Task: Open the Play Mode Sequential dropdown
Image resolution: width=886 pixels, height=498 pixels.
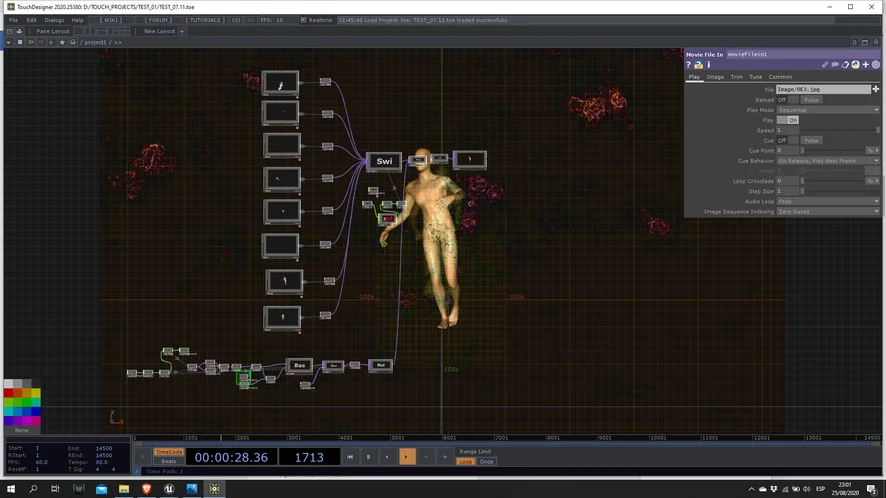Action: (x=827, y=110)
